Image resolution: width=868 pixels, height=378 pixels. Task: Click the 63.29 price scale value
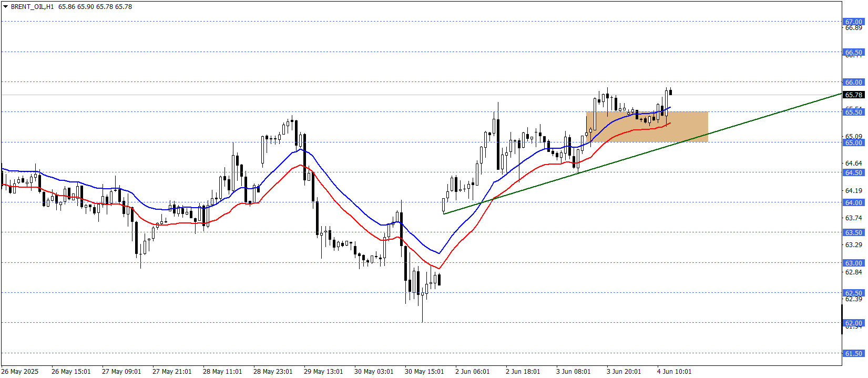[x=853, y=244]
